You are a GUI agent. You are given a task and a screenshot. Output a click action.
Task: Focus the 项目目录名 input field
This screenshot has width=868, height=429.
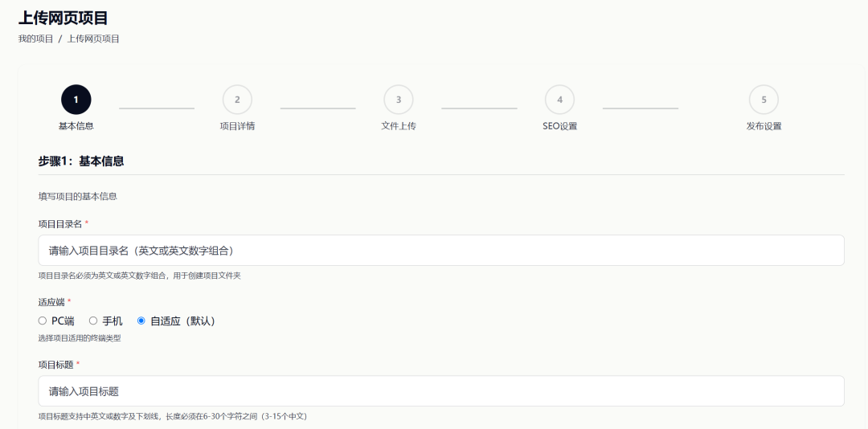pos(441,250)
